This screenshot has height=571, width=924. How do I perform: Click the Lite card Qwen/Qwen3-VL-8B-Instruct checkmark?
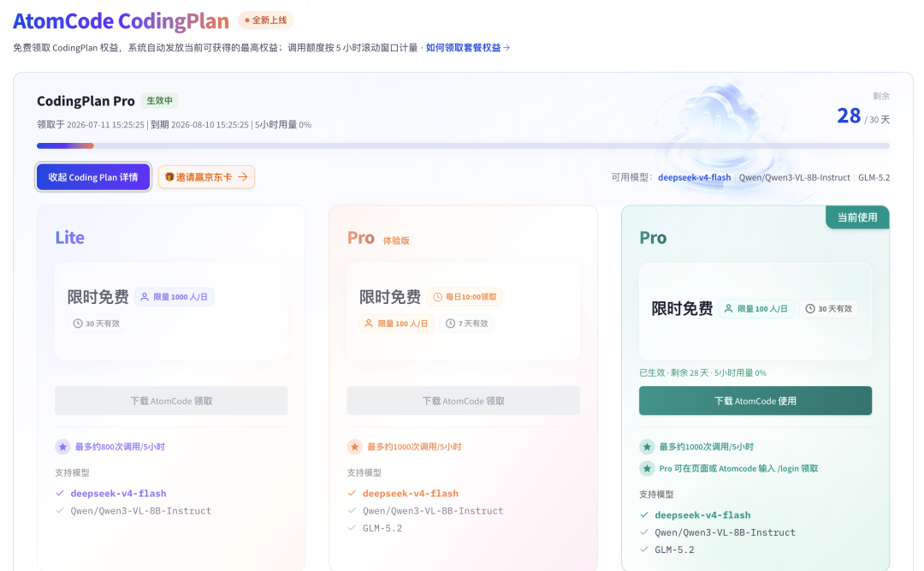pos(60,511)
